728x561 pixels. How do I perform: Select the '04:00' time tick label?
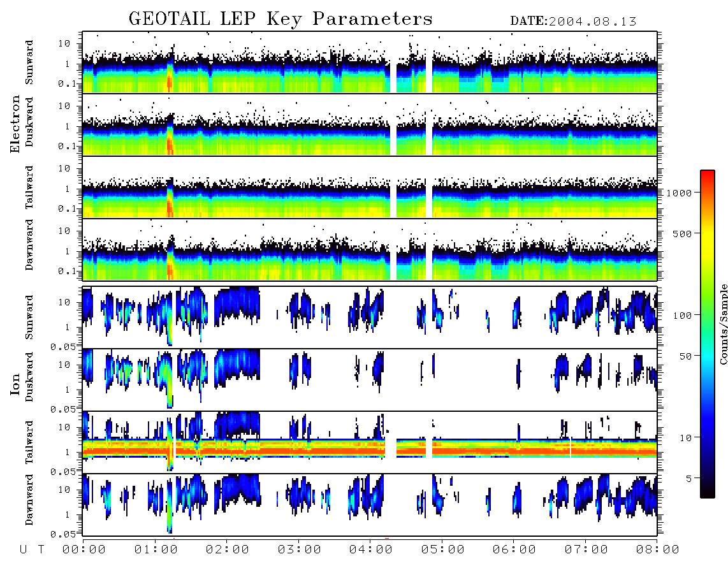point(371,550)
